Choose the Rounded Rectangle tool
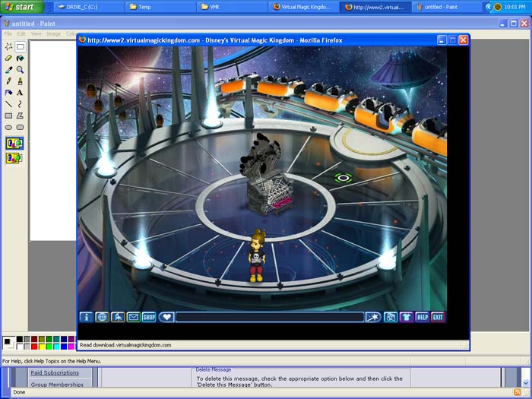 [x=20, y=127]
